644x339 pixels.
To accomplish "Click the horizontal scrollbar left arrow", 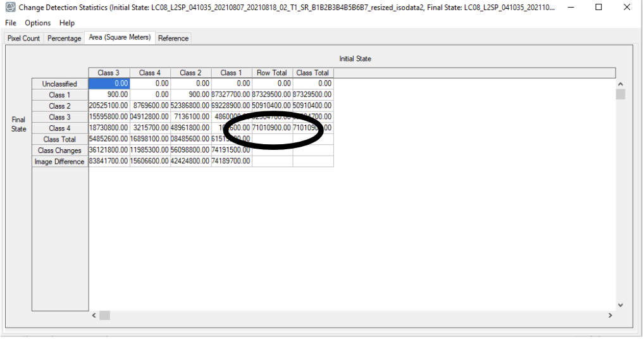I will coord(94,315).
